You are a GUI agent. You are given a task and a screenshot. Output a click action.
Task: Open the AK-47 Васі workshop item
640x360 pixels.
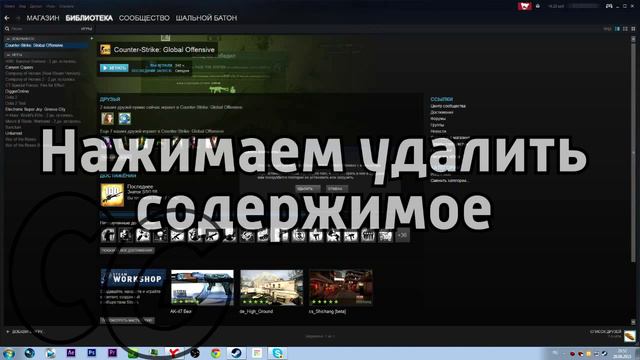[x=202, y=287]
